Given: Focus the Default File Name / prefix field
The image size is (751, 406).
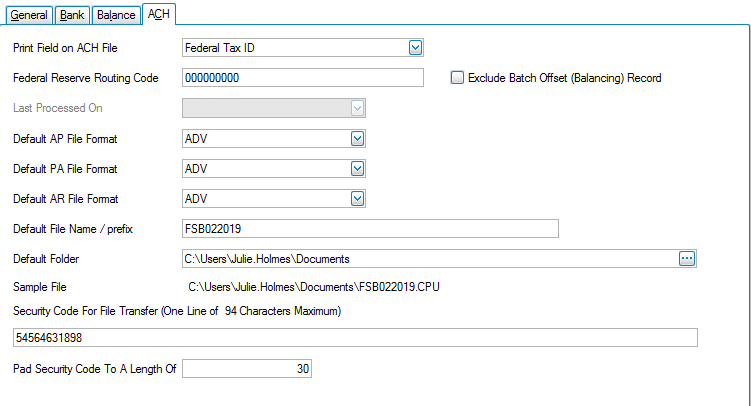Looking at the screenshot, I should click(369, 229).
